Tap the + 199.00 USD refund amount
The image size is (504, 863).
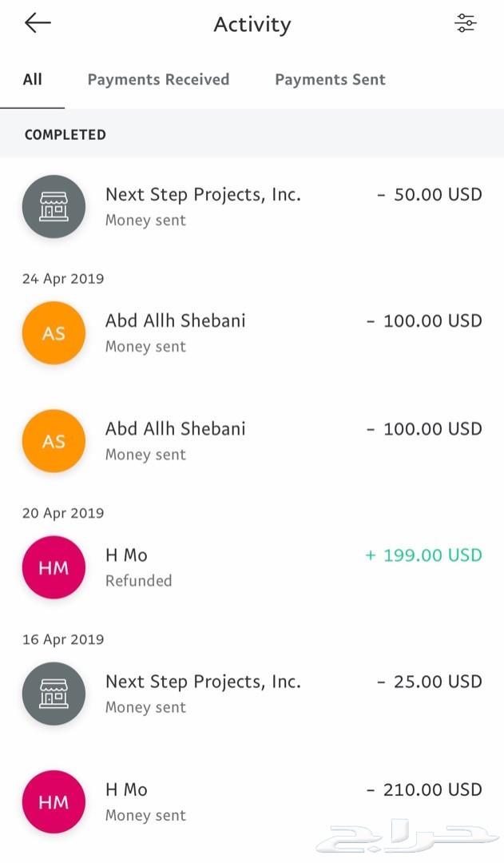click(x=423, y=555)
